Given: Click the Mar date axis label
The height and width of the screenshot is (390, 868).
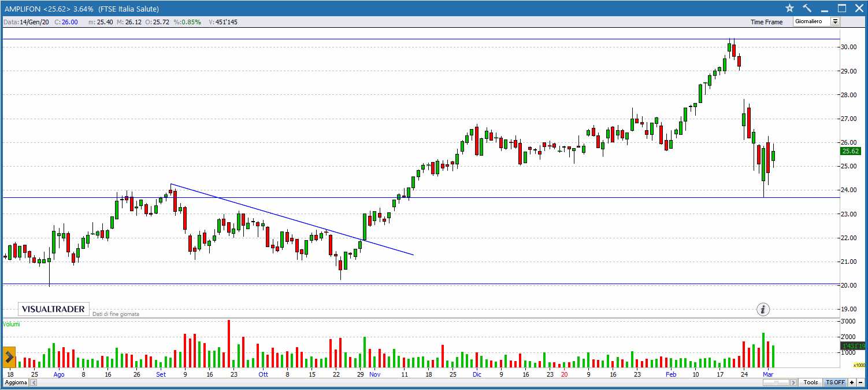Looking at the screenshot, I should (768, 374).
